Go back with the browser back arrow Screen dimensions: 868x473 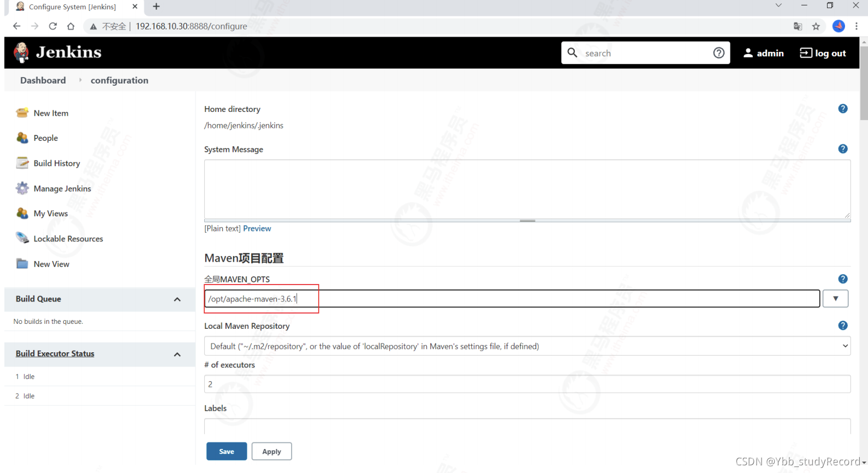16,26
